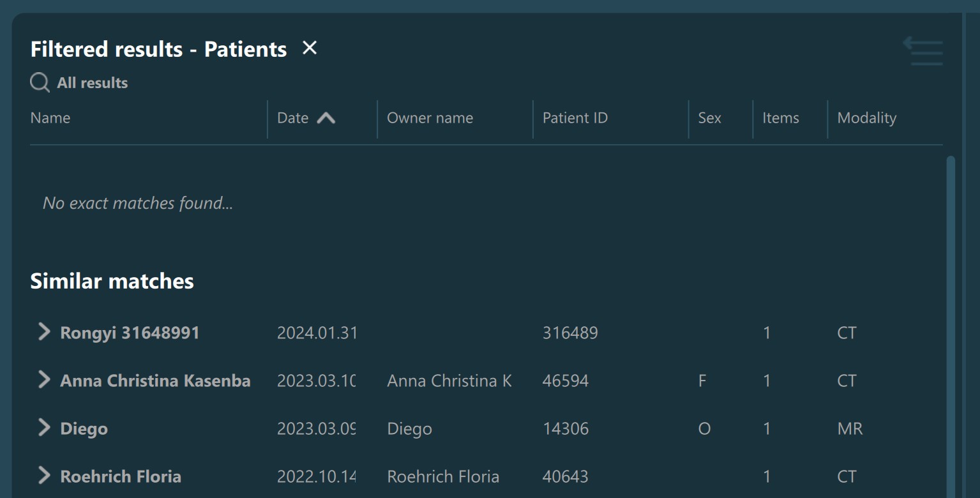Select patient name Diego
Image resolution: width=980 pixels, height=498 pixels.
84,428
